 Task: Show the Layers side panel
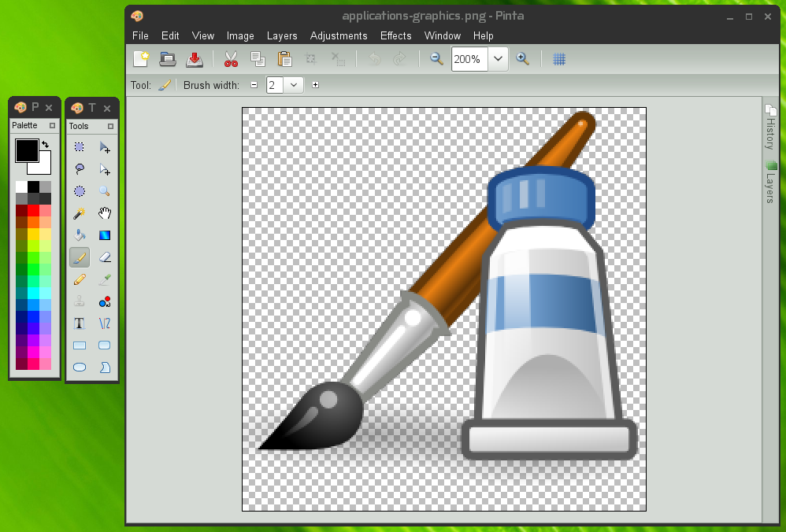[770, 182]
